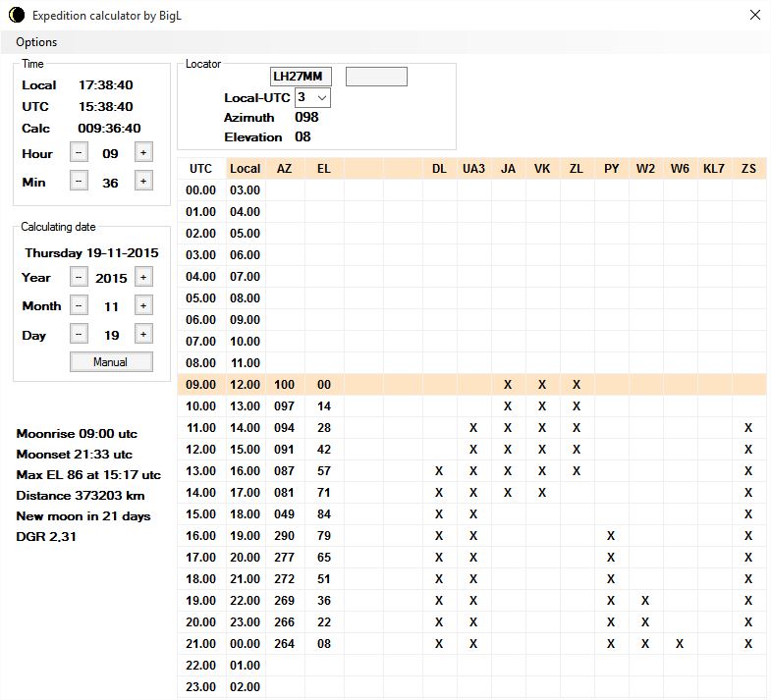
Task: Decrease the Hour value with minus button
Action: pyautogui.click(x=80, y=153)
